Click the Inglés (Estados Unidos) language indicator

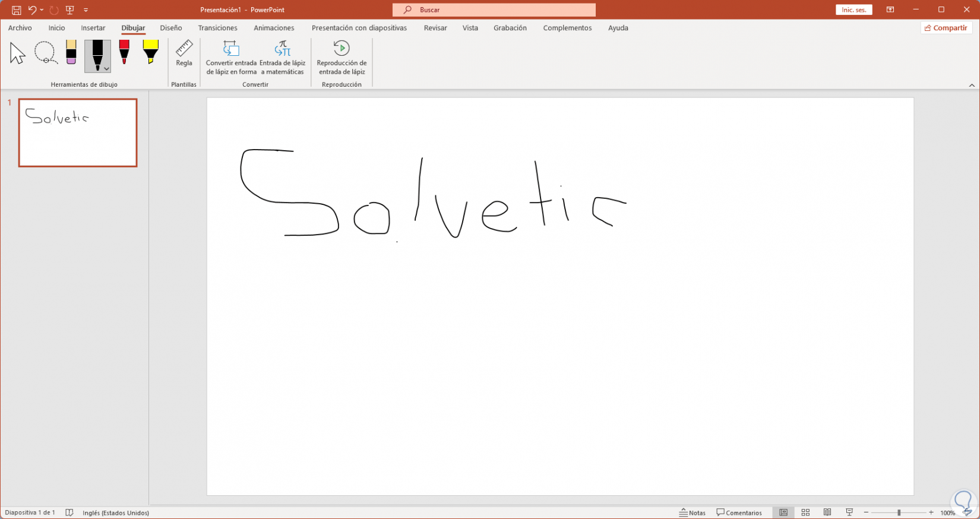[x=116, y=512]
